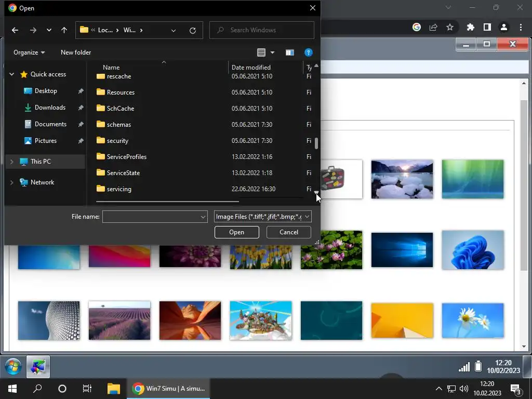
Task: Select the Resources folder
Action: (121, 92)
